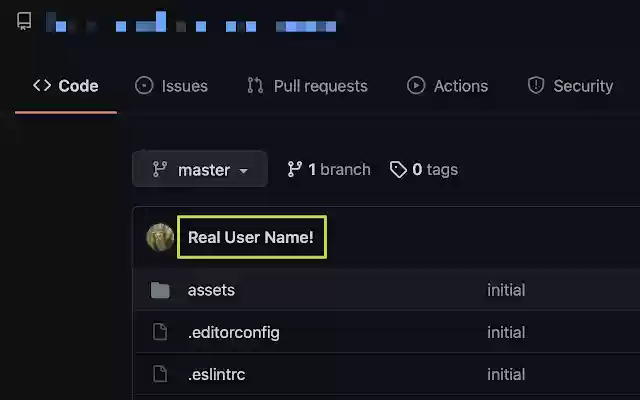Open the .editorconfig file

click(234, 333)
